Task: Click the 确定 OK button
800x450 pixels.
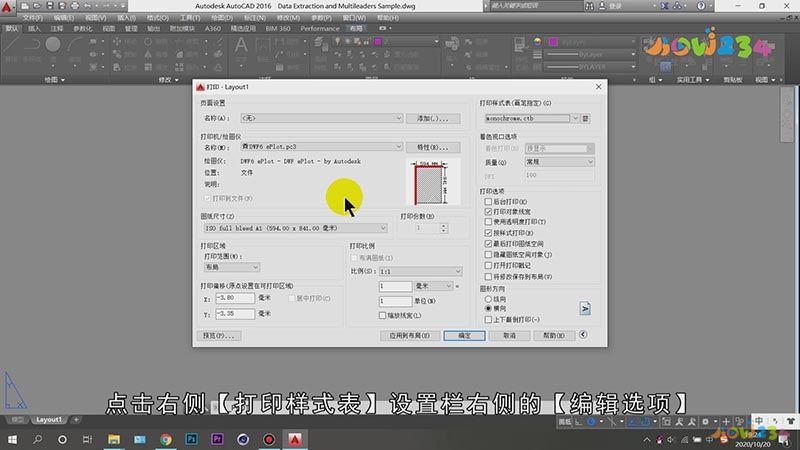Action: (x=464, y=336)
